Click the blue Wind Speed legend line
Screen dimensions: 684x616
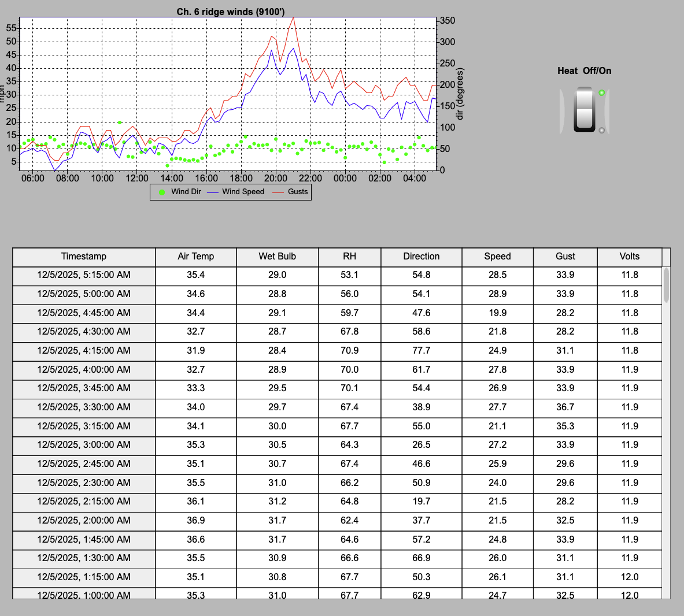(x=212, y=192)
